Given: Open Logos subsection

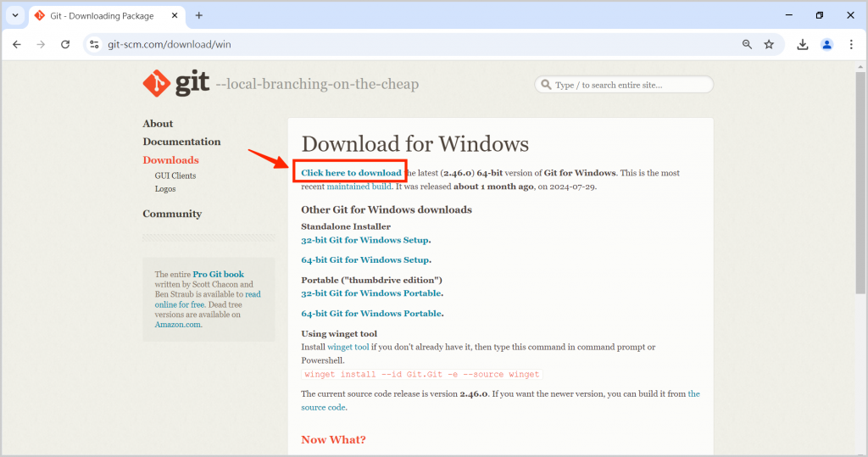Looking at the screenshot, I should pos(165,189).
